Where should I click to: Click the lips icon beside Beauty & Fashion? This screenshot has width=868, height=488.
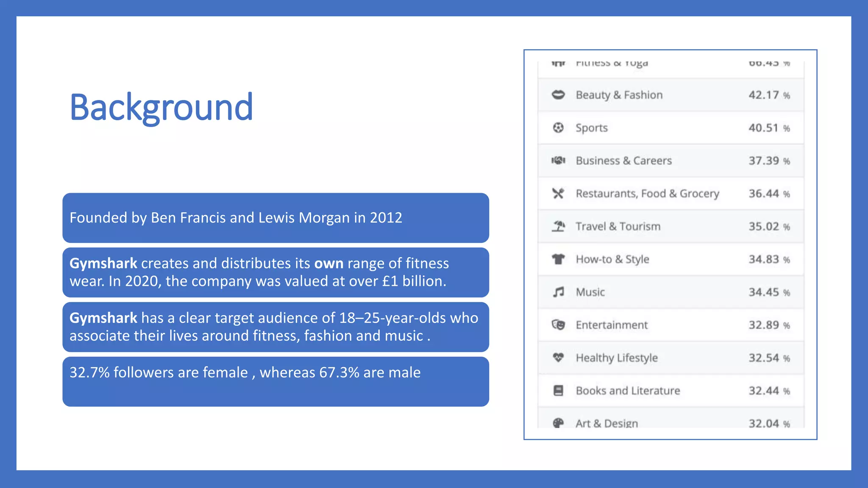tap(558, 95)
